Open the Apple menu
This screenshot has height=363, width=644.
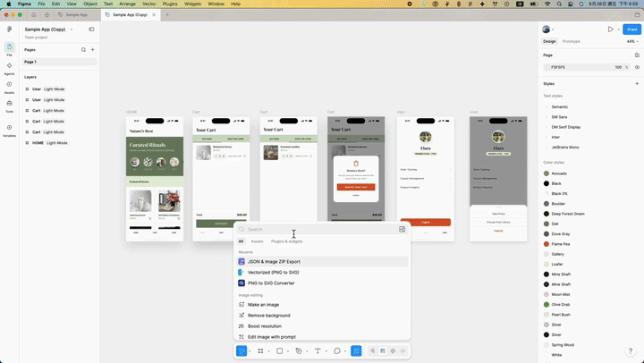tap(9, 4)
